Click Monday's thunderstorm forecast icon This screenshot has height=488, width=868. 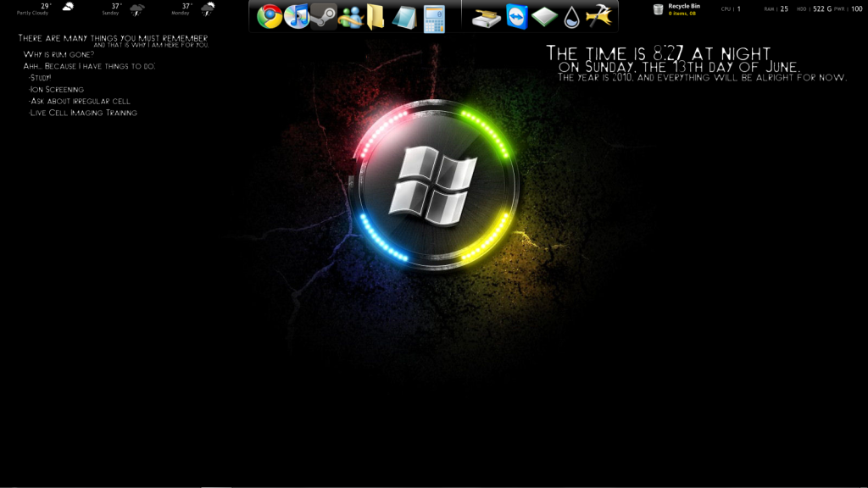pyautogui.click(x=208, y=8)
